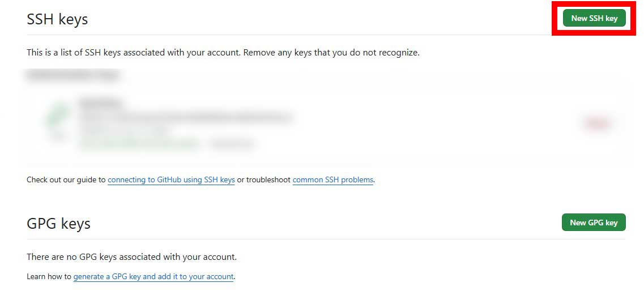Open the connecting to GitHub using SSH keys guide

[x=171, y=180]
